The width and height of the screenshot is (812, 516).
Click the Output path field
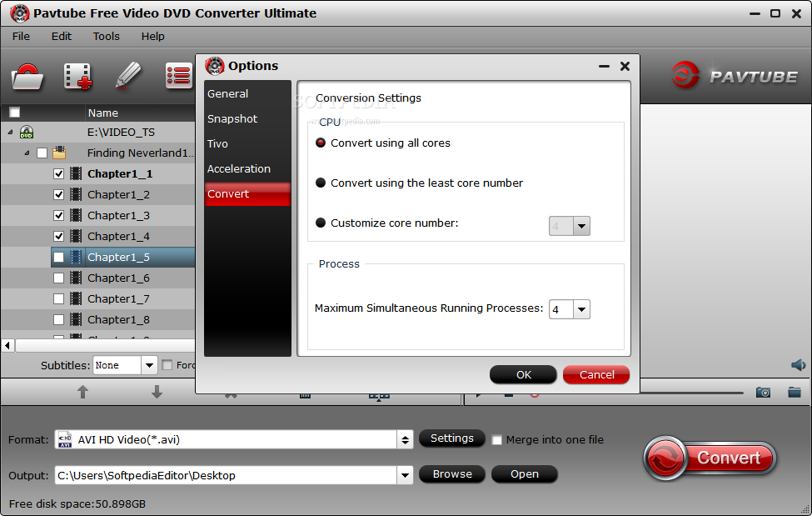(x=226, y=475)
